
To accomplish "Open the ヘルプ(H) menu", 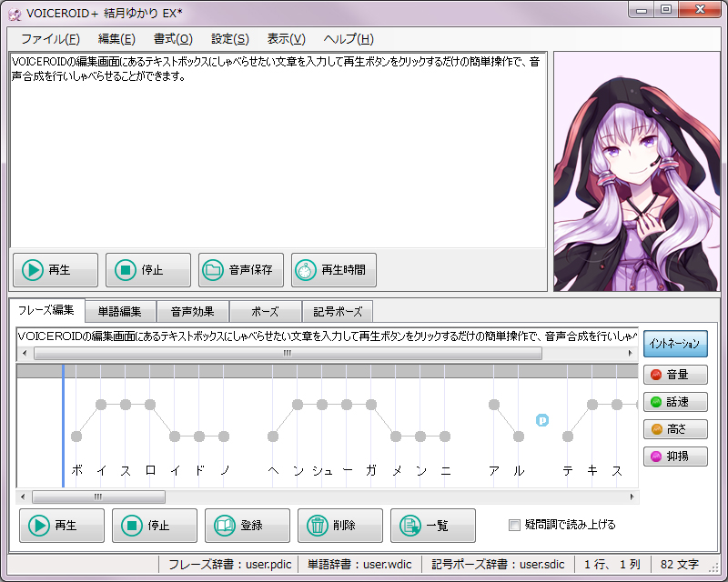I will coord(349,39).
